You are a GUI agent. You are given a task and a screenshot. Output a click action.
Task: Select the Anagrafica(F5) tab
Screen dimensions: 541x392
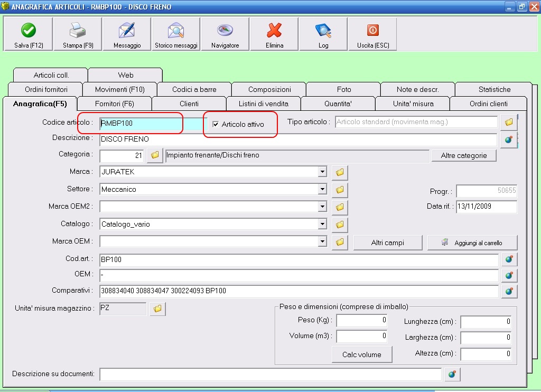tap(40, 104)
